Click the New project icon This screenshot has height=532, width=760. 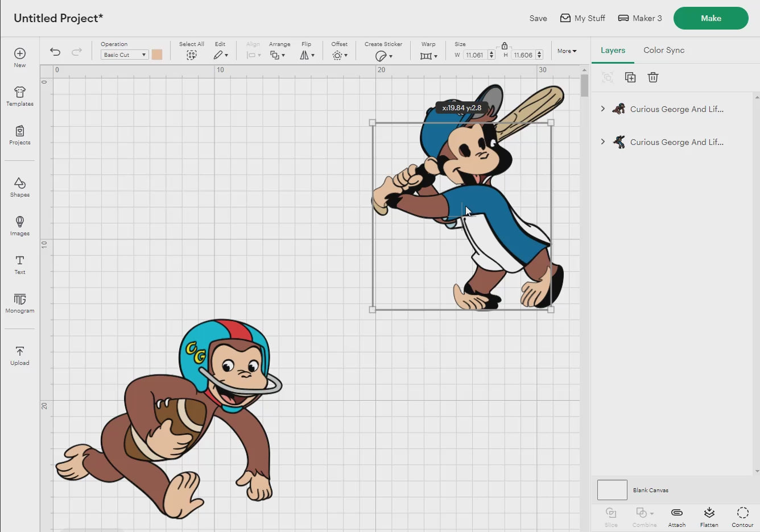[x=20, y=57]
